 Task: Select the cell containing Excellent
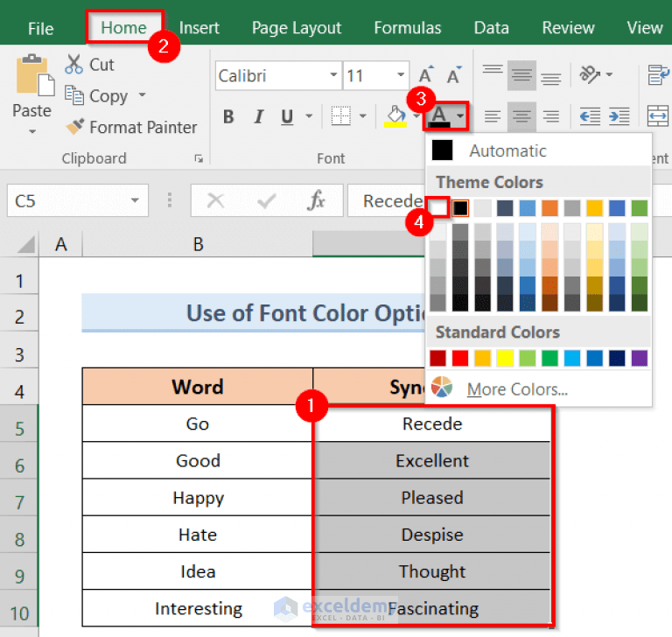(432, 460)
